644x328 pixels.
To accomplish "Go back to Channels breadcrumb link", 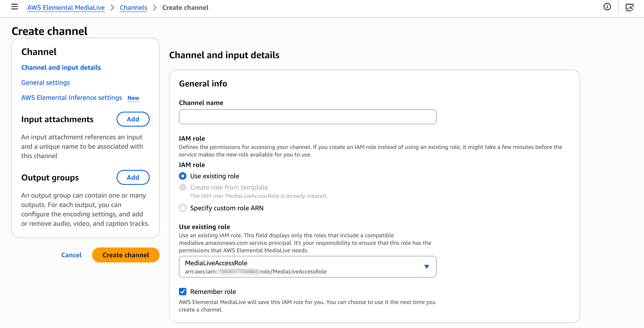I will 133,8.
